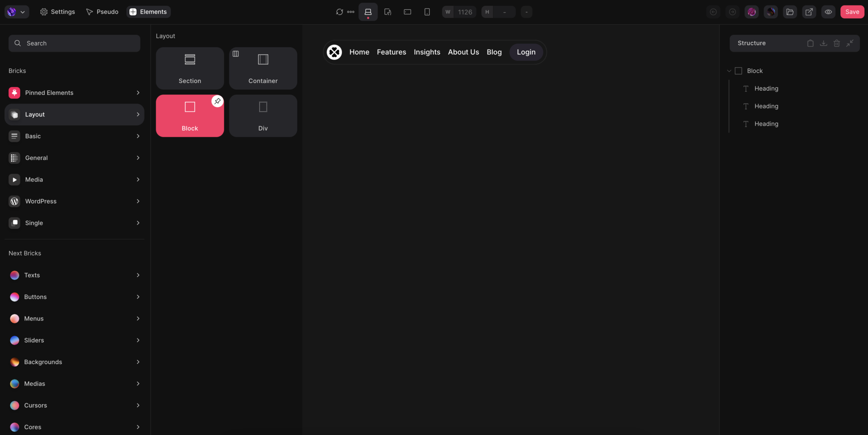The height and width of the screenshot is (435, 868).
Task: Open the templates folder icon
Action: point(790,12)
